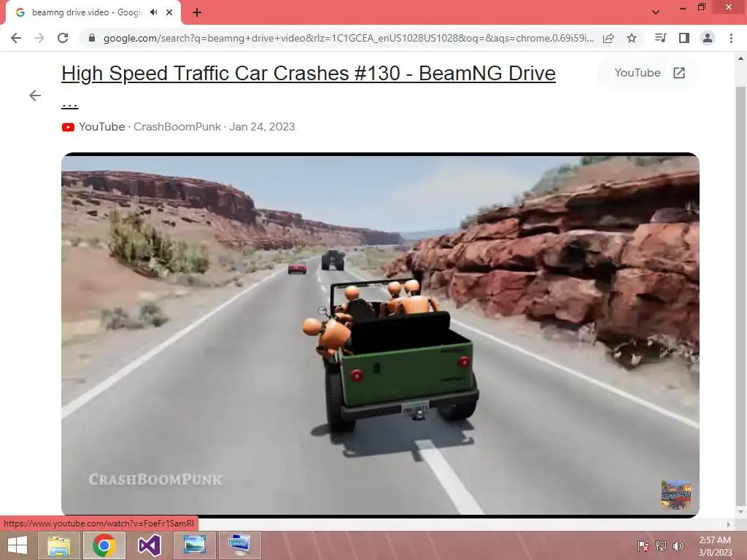Viewport: 747px width, 560px height.
Task: Click the network tray icon
Action: pyautogui.click(x=661, y=546)
